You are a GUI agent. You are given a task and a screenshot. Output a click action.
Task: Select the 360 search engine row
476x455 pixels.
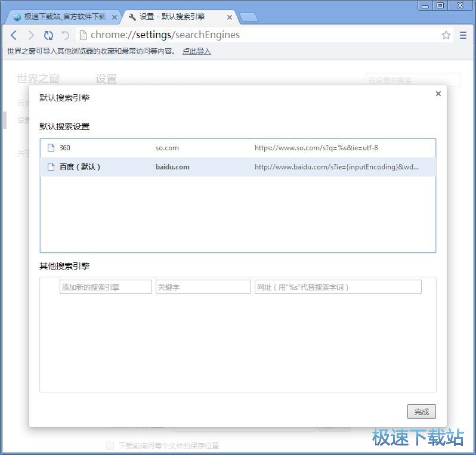(x=237, y=148)
